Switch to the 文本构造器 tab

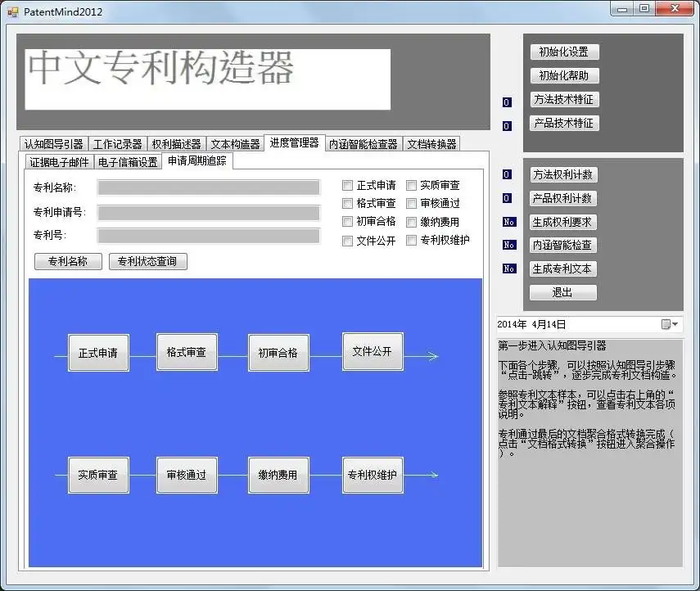click(235, 144)
